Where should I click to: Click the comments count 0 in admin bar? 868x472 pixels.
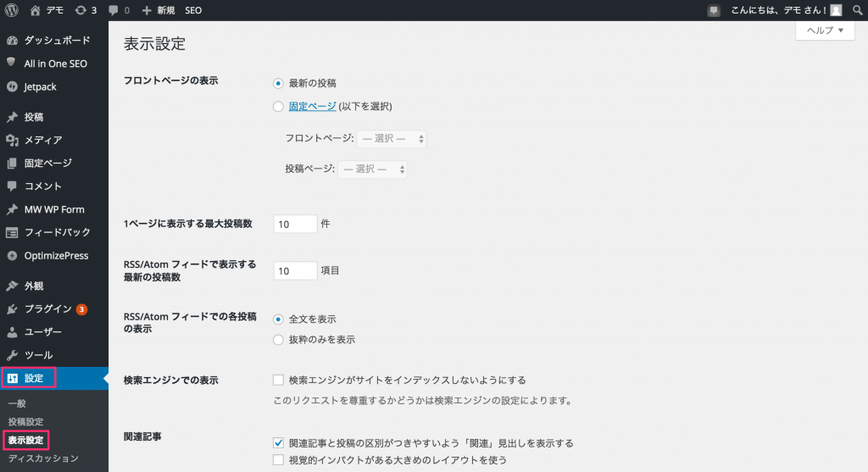click(x=127, y=10)
